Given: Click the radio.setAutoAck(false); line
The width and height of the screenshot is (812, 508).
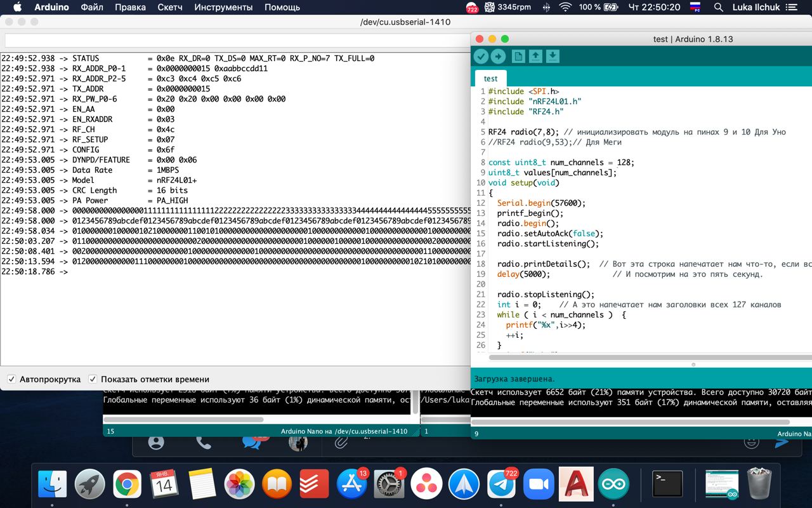Looking at the screenshot, I should point(550,234).
